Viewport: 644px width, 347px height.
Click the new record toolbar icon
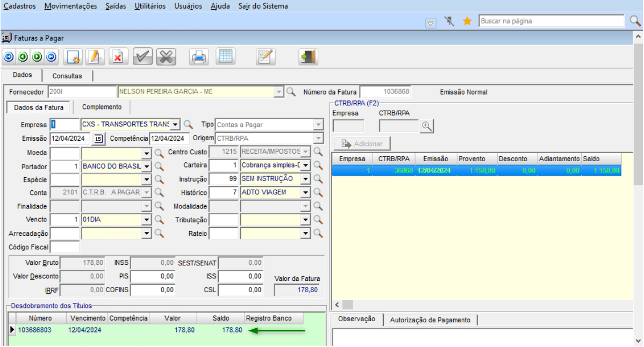point(72,56)
